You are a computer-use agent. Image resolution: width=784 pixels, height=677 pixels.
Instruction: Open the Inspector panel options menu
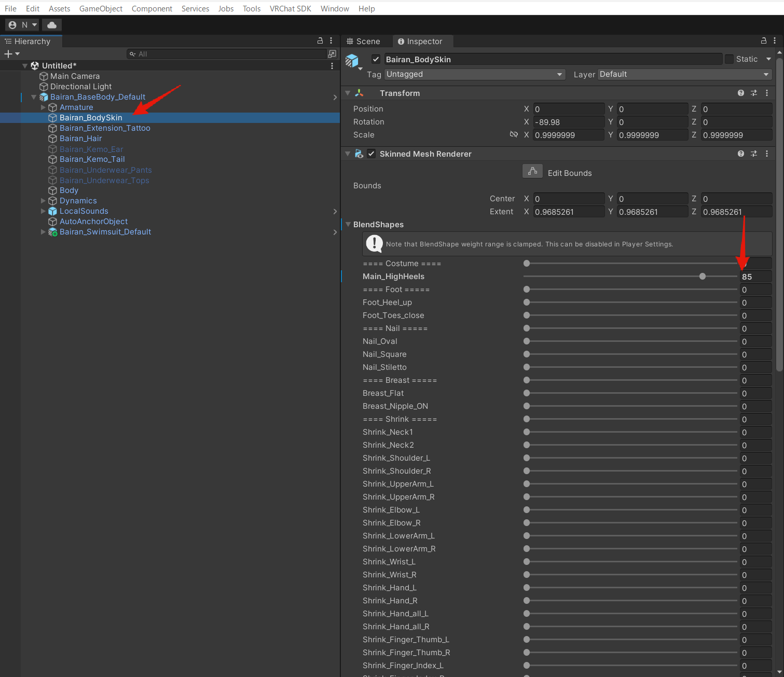tap(775, 40)
